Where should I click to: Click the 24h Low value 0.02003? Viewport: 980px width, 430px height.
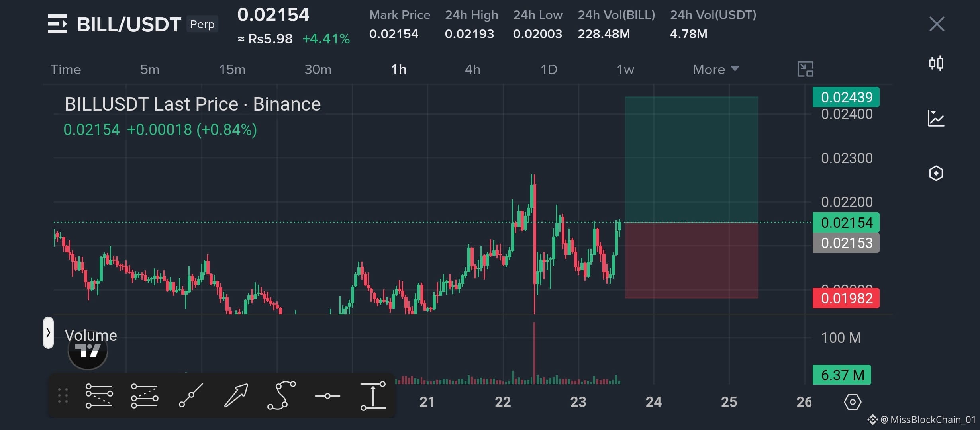(x=537, y=34)
